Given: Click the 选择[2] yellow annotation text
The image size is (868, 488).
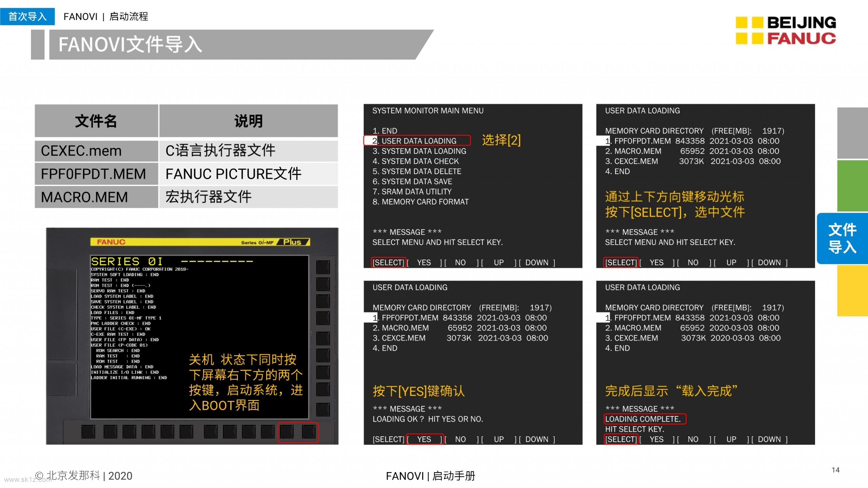Looking at the screenshot, I should (x=501, y=140).
